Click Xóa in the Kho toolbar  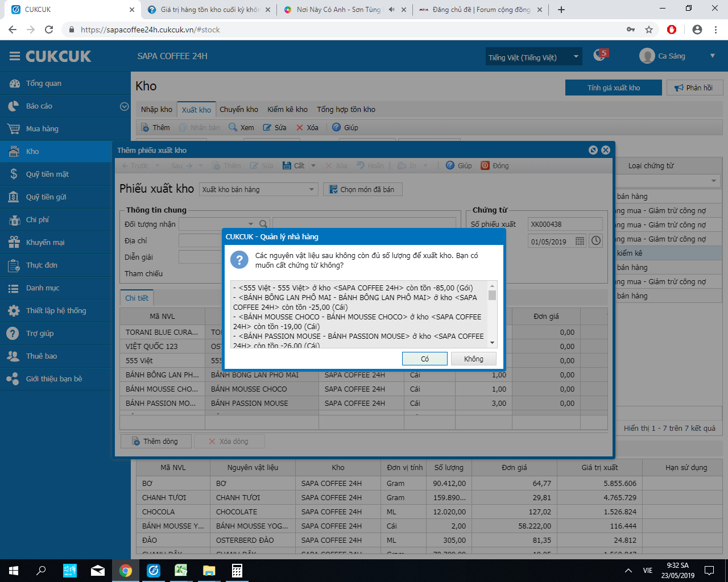[x=307, y=127]
